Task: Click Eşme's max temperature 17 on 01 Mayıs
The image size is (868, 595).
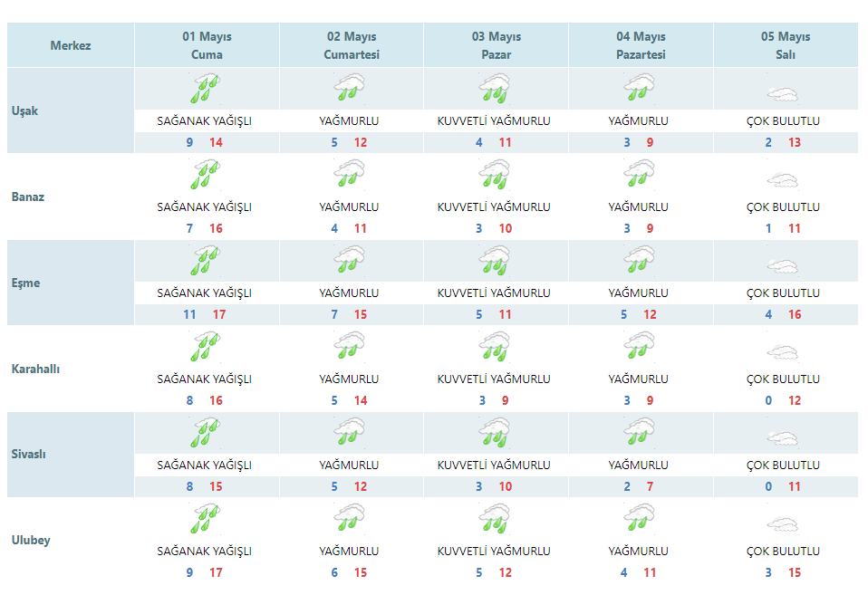Action: (x=219, y=314)
